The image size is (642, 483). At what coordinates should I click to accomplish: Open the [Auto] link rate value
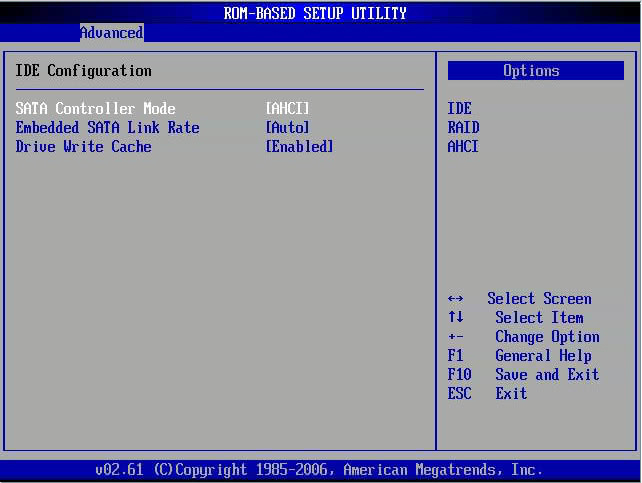tap(287, 127)
